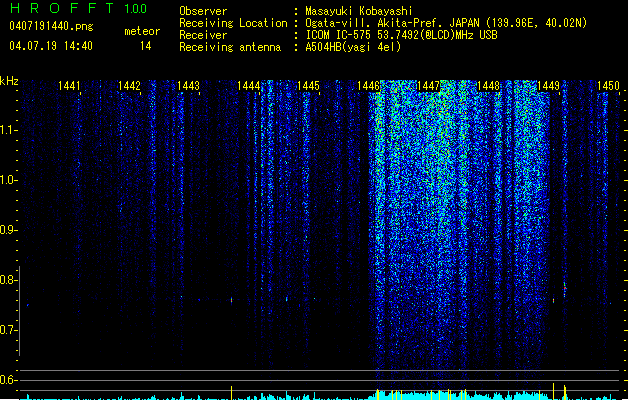
Task: Click time marker 1450
Action: coord(608,86)
